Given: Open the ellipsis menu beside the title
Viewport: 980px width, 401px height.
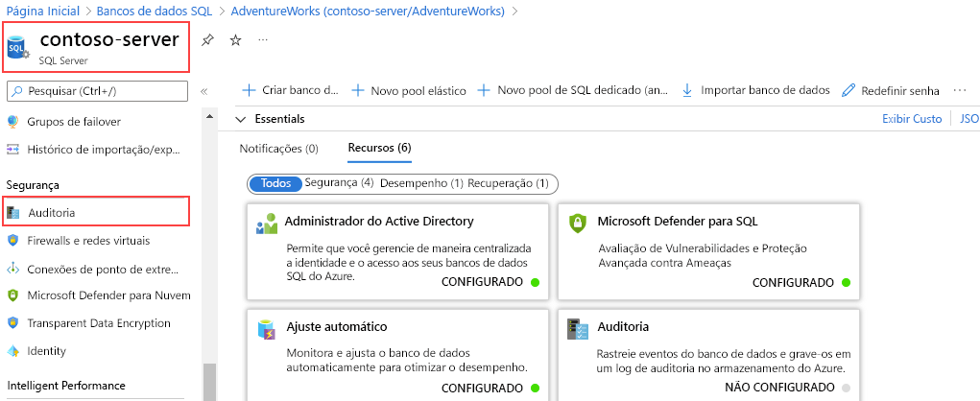Looking at the screenshot, I should [263, 40].
